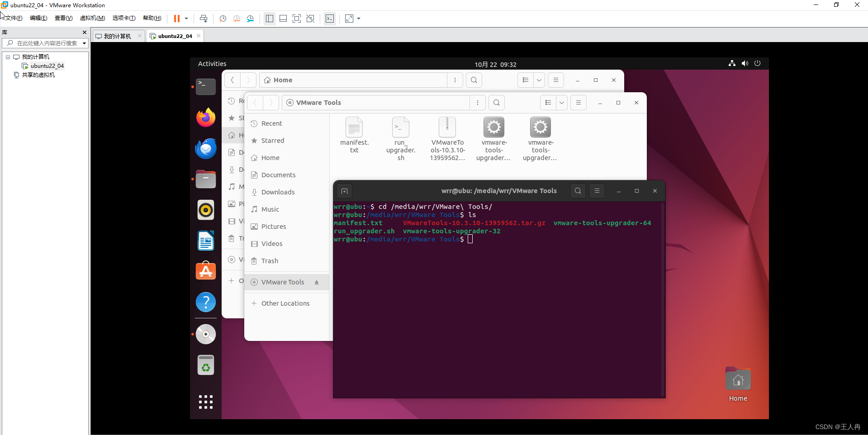868x435 pixels.
Task: Open the snapshot manager icon
Action: pyautogui.click(x=250, y=19)
